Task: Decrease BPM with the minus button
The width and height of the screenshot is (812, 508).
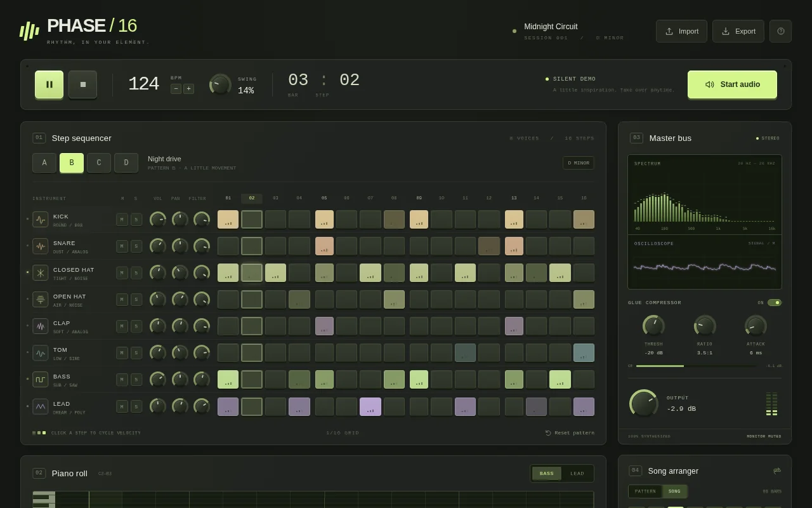Action: 176,89
